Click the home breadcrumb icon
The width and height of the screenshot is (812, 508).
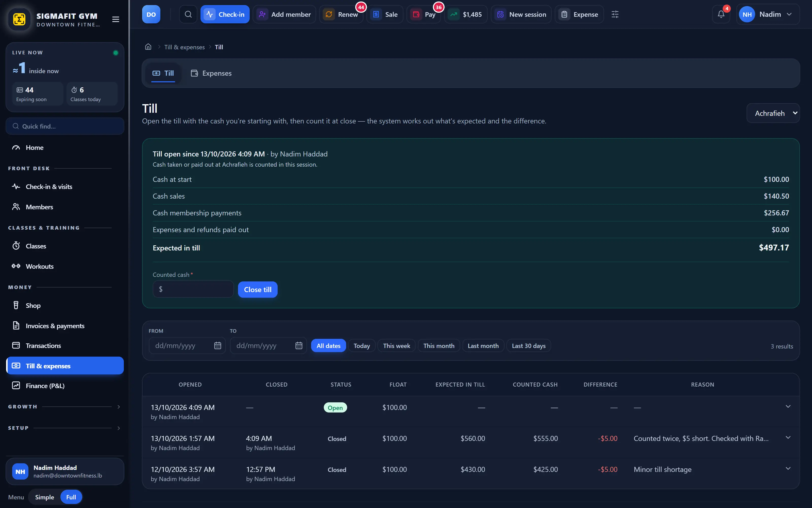tap(148, 47)
